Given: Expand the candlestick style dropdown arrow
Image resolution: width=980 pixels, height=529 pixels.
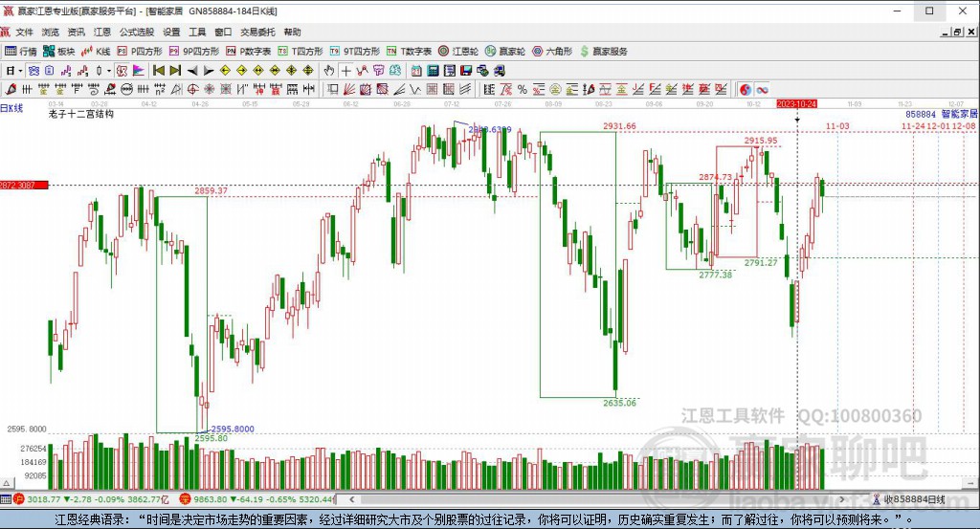Looking at the screenshot, I should [108, 71].
